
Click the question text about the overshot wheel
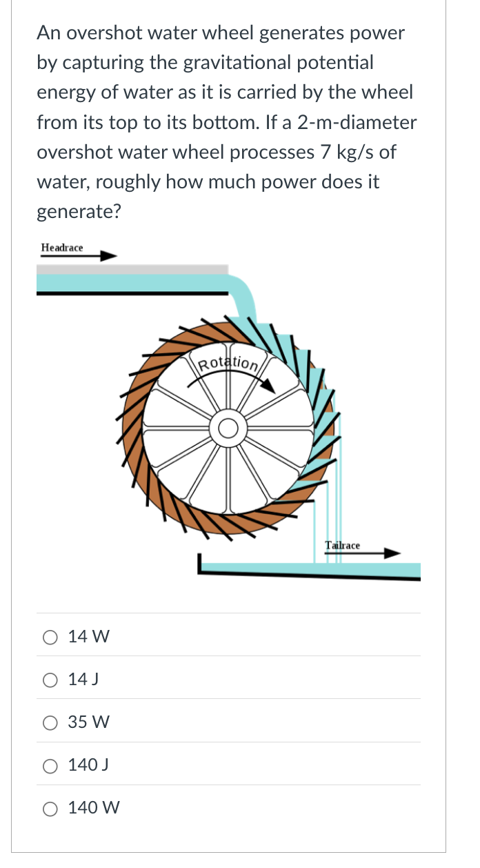click(x=221, y=122)
